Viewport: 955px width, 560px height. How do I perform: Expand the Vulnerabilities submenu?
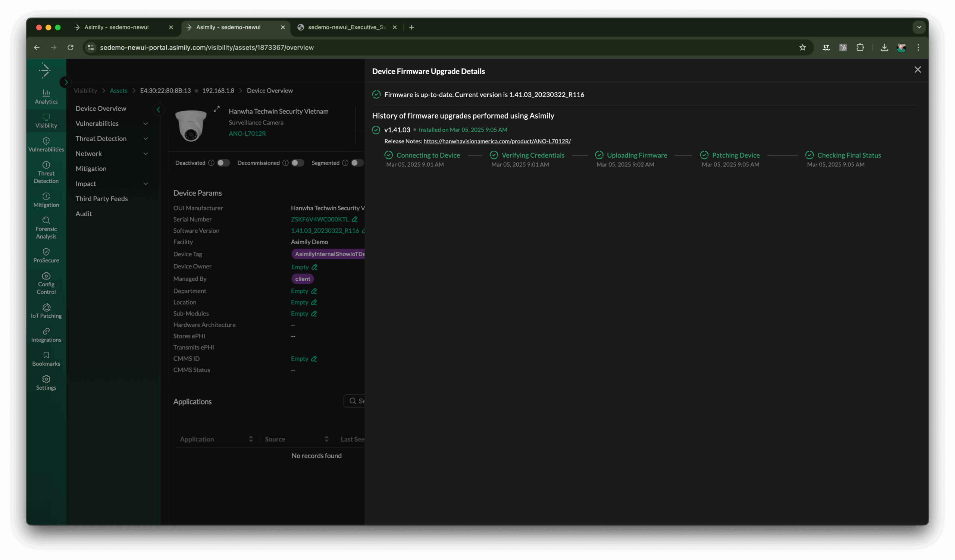[x=145, y=123]
